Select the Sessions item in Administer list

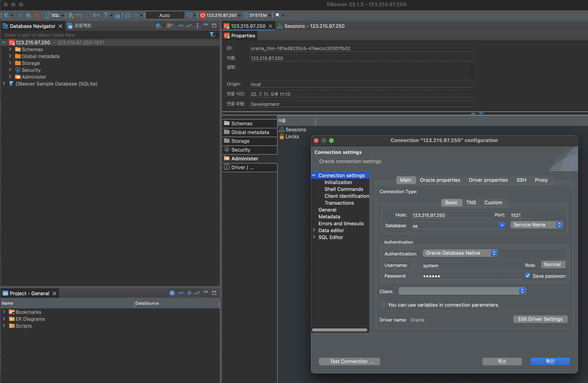tap(292, 129)
